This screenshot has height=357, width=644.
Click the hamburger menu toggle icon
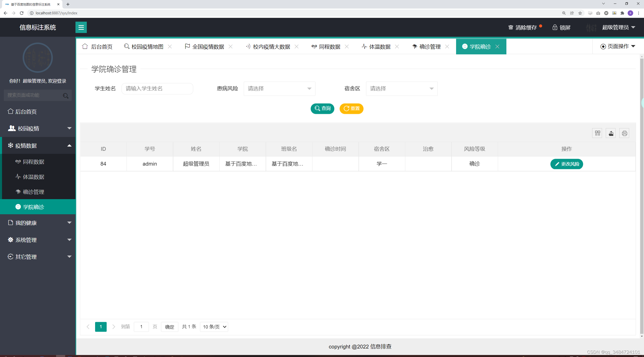pyautogui.click(x=81, y=27)
